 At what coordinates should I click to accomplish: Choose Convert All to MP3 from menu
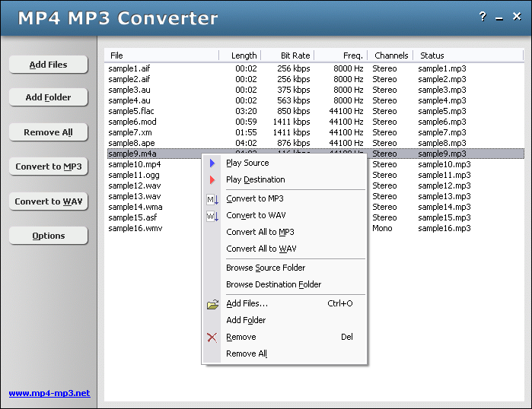point(260,232)
